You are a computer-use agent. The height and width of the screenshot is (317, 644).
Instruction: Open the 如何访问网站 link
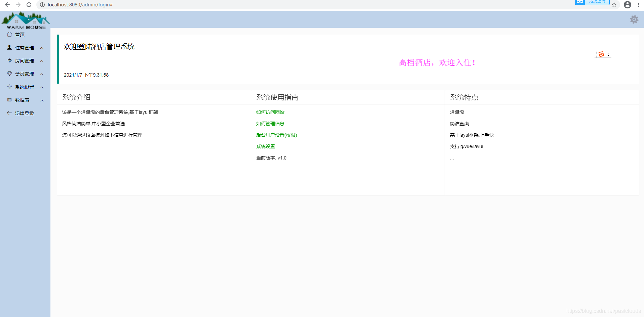click(x=270, y=112)
